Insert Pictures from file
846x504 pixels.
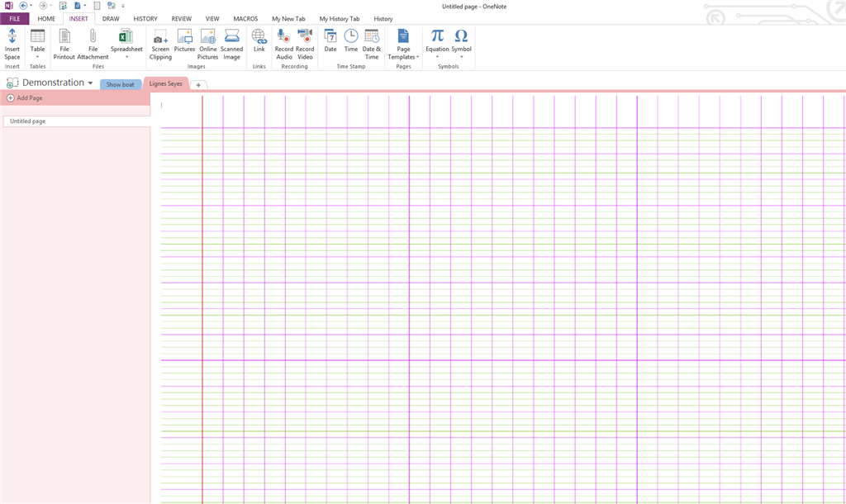tap(183, 45)
